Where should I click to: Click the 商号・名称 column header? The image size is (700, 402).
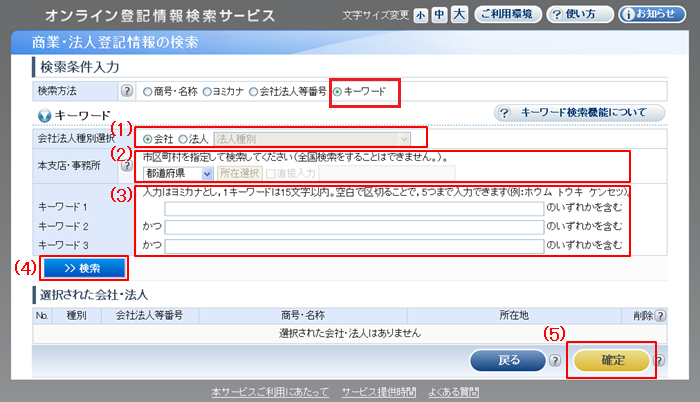point(303,316)
